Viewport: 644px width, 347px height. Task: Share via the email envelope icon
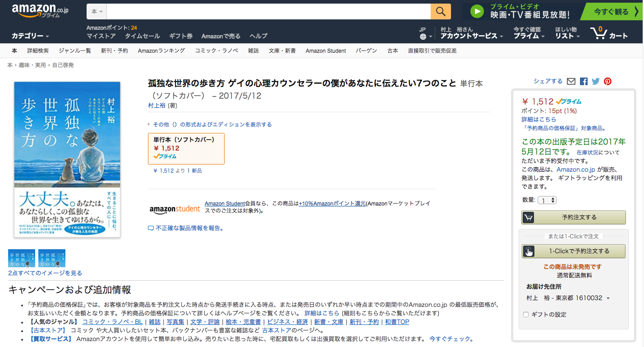click(x=571, y=82)
